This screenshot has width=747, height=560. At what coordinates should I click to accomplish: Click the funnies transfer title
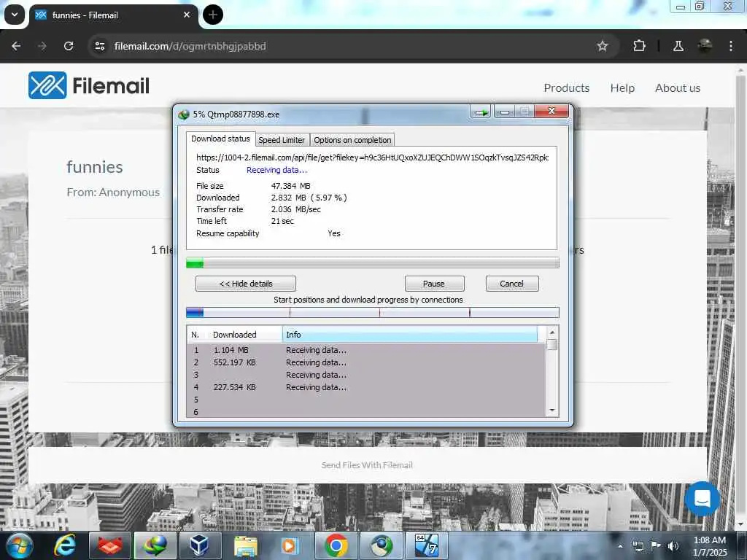point(94,167)
